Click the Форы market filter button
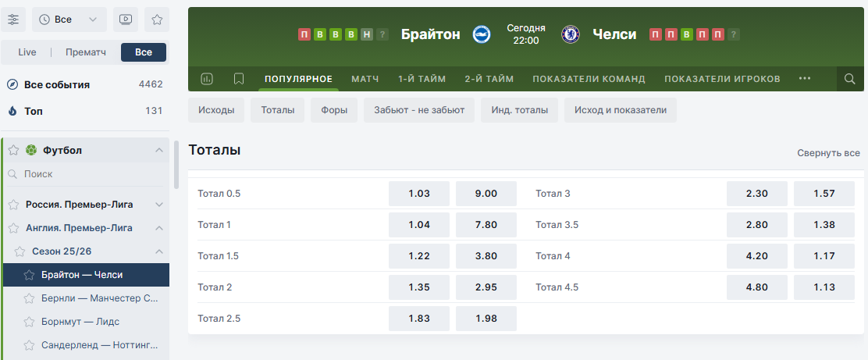 click(x=334, y=110)
